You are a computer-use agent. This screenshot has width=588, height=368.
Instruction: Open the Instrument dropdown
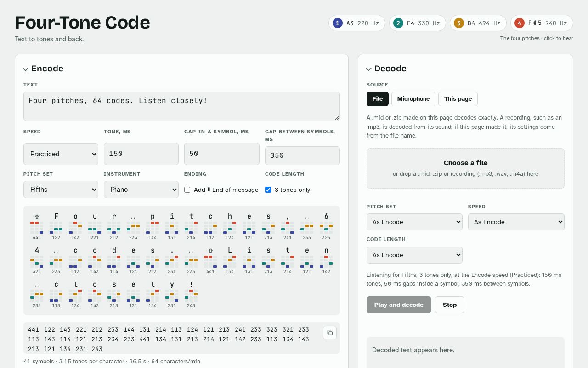click(x=141, y=190)
